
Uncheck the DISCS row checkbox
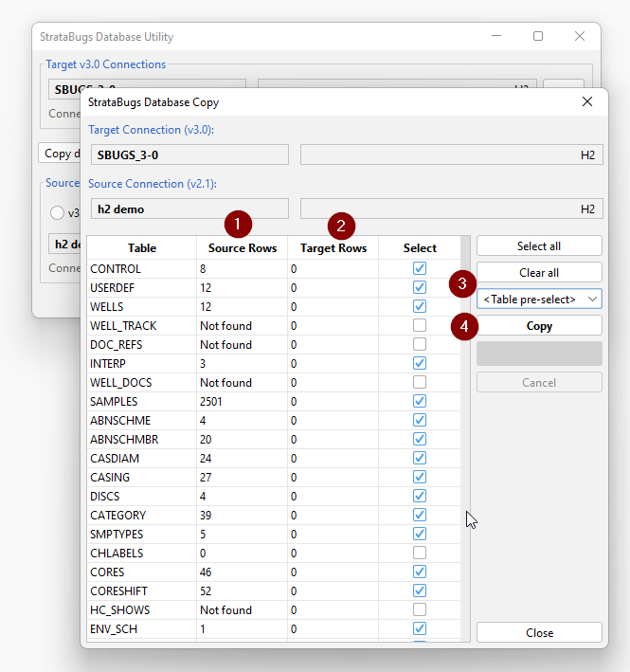tap(420, 496)
